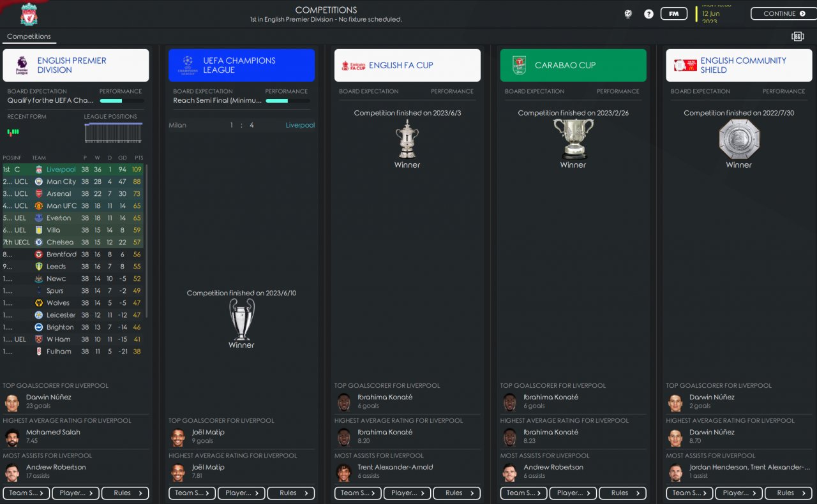Open the FM menu button
This screenshot has width=817, height=504.
673,13
